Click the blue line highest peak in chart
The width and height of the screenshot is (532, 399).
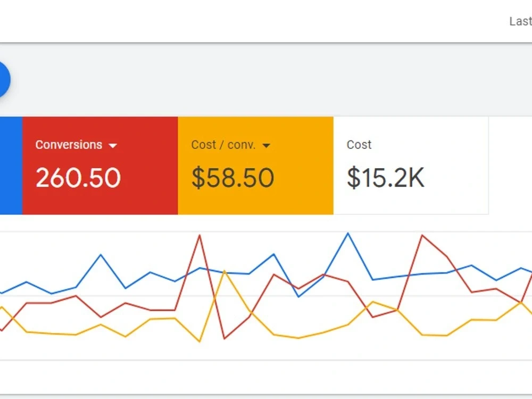pyautogui.click(x=348, y=234)
